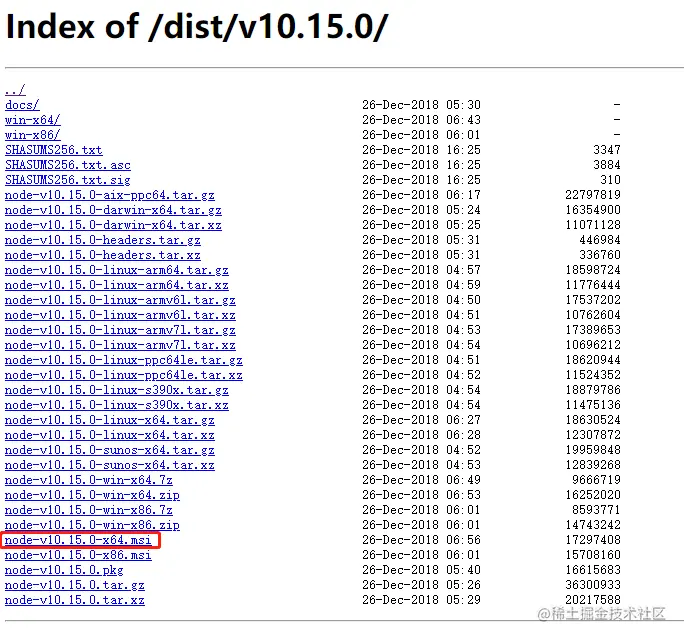684x640 pixels.
Task: Click the page heading Index of /dist/v10.15.0/
Action: coord(197,27)
